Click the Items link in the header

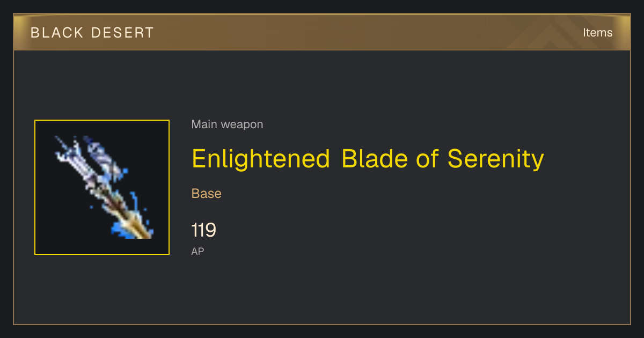coord(597,33)
